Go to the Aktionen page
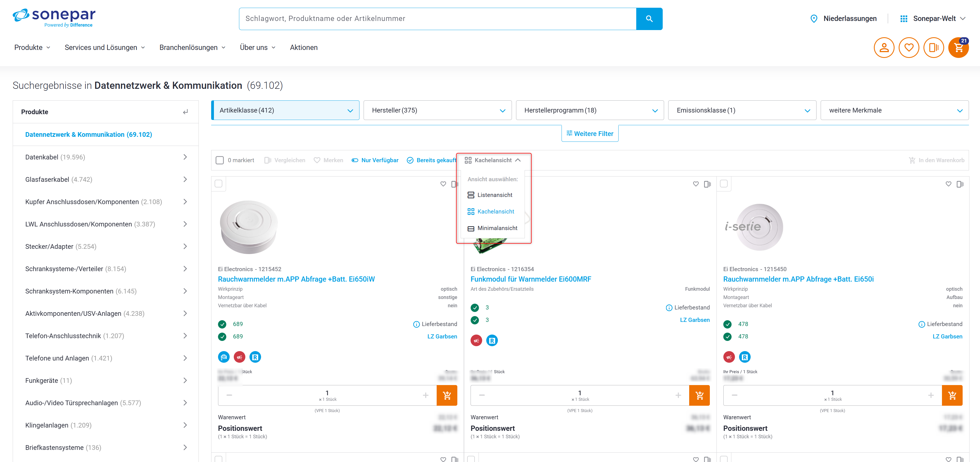 point(304,47)
